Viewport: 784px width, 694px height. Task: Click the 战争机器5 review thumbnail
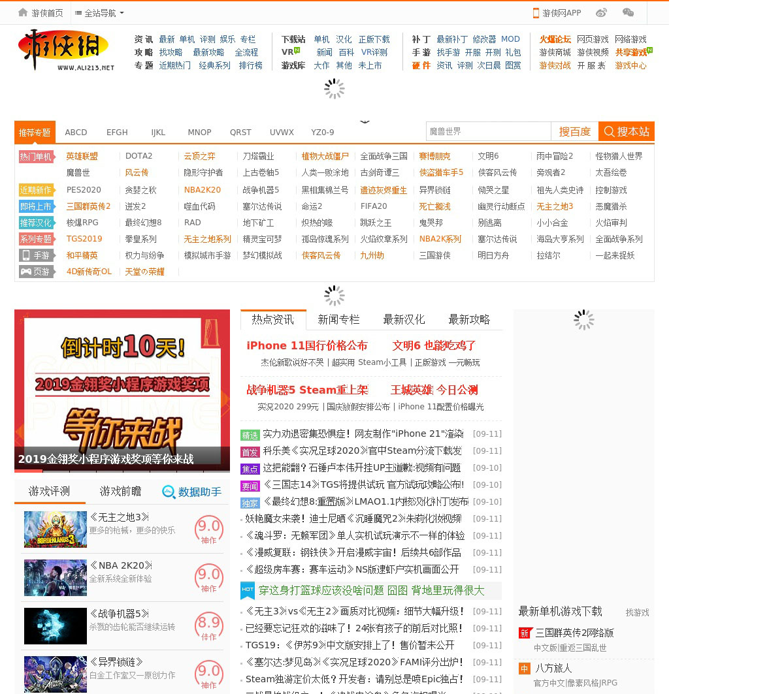click(x=56, y=625)
